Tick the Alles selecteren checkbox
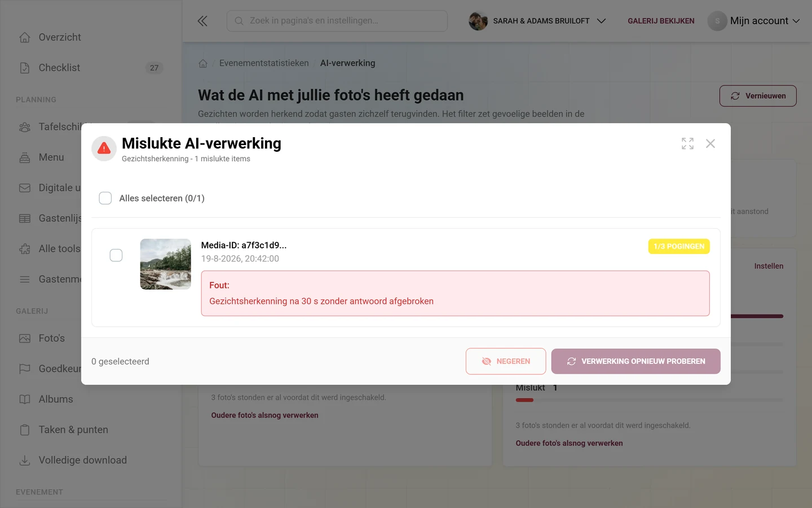Screen dimensions: 812x508 (x=105, y=198)
